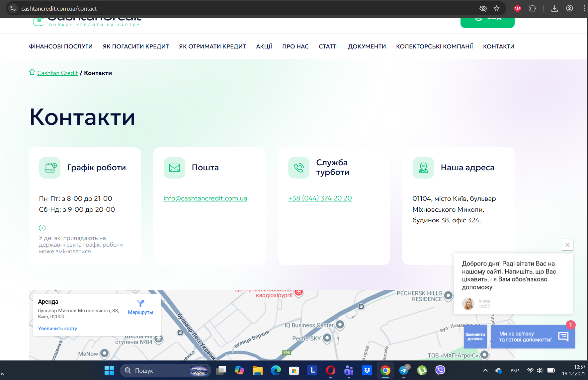Open site information icon in address bar
588x380 pixels.
click(13, 8)
